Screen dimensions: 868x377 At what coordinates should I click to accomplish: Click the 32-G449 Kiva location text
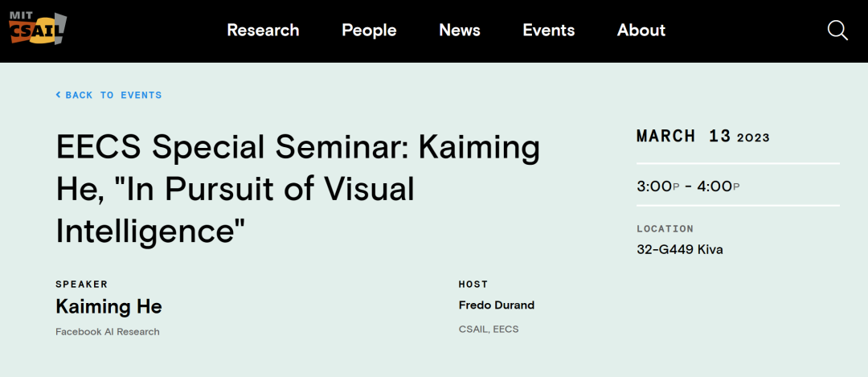pos(680,250)
